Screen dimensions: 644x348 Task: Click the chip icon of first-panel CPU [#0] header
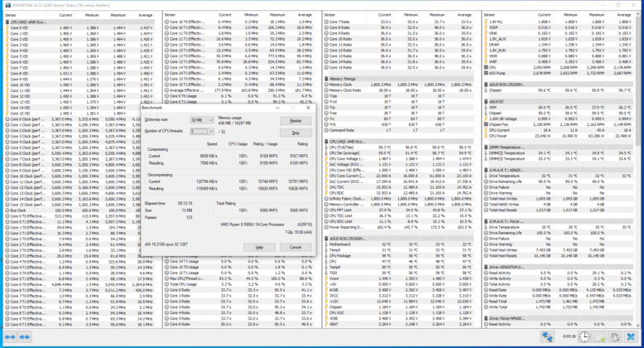pos(7,22)
